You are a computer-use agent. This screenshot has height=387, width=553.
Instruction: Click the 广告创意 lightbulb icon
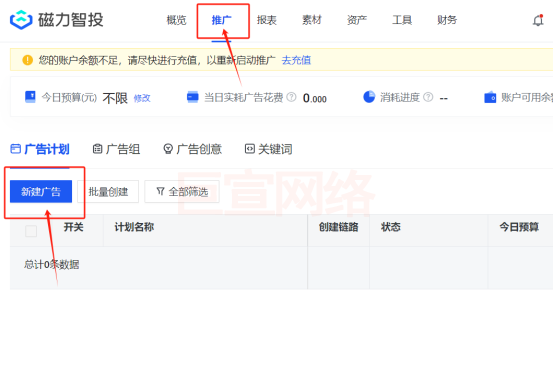click(168, 149)
